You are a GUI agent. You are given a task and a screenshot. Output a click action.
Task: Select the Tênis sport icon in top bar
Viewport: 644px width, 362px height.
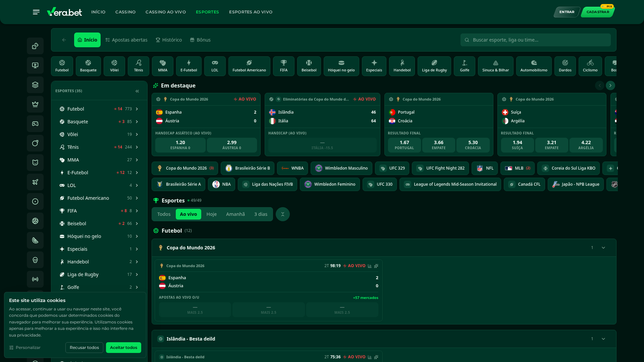[139, 66]
